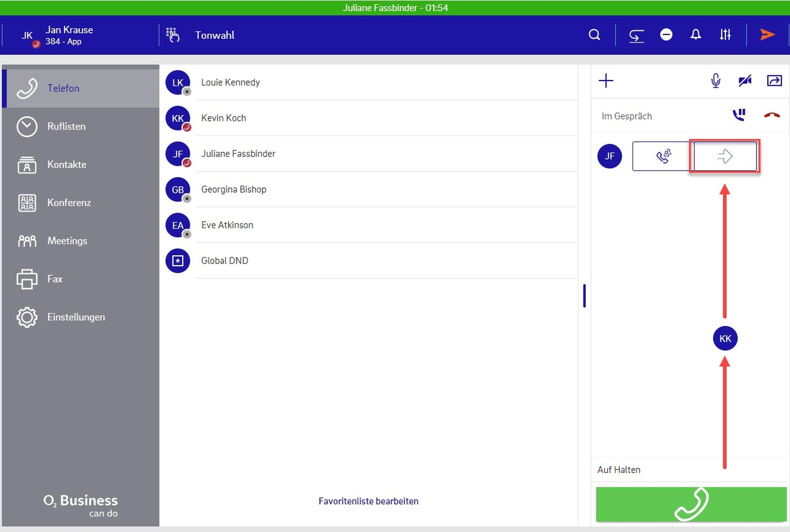
Task: Open call forwarding icon in header
Action: point(636,36)
